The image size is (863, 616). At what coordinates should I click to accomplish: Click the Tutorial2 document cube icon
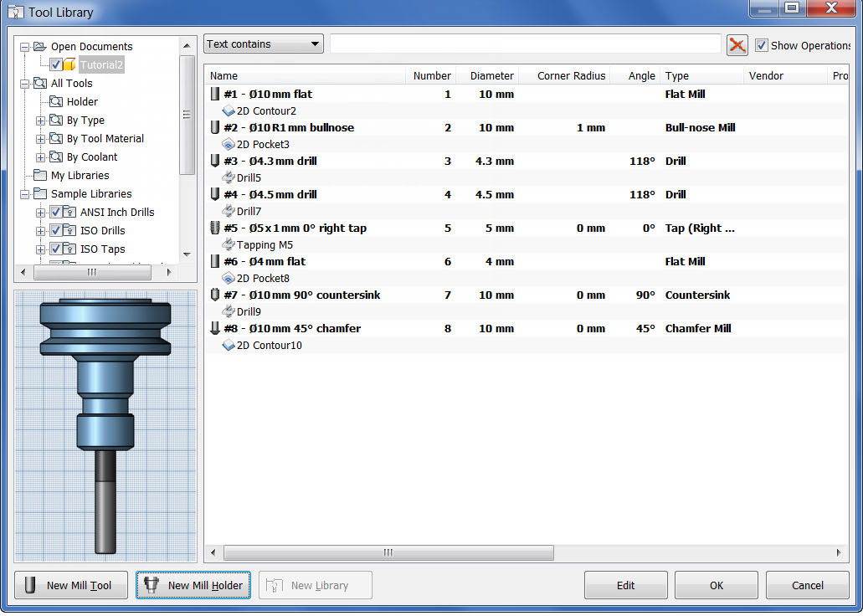(69, 64)
